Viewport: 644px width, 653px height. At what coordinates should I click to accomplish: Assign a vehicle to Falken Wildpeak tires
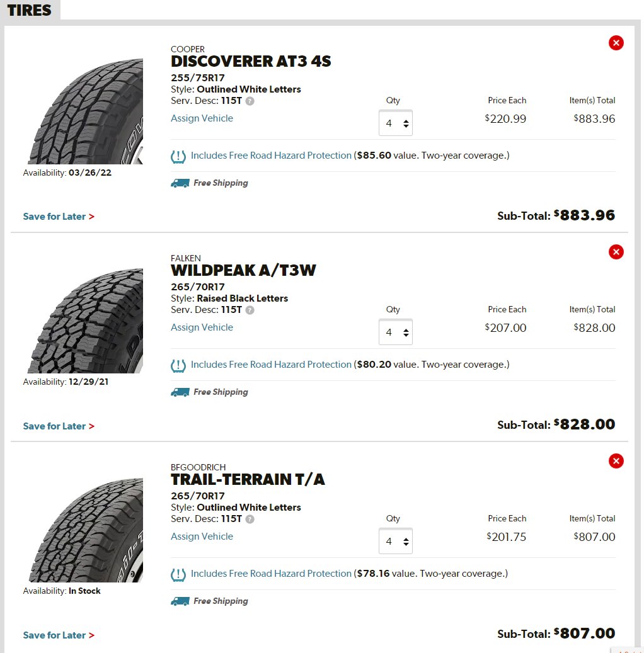click(202, 327)
